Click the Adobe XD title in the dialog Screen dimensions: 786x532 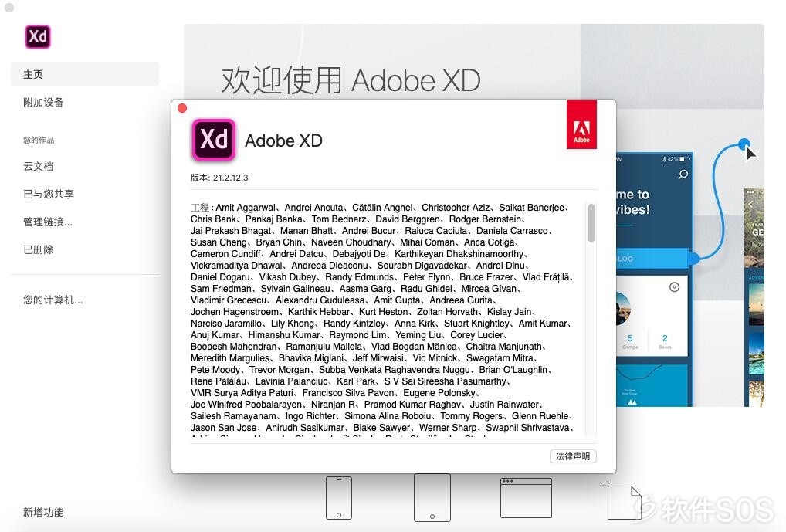coord(283,141)
